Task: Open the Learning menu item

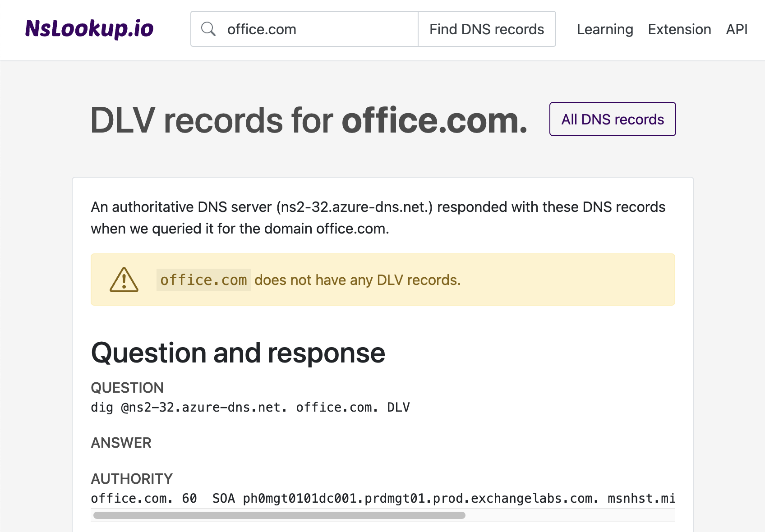Action: pyautogui.click(x=604, y=29)
